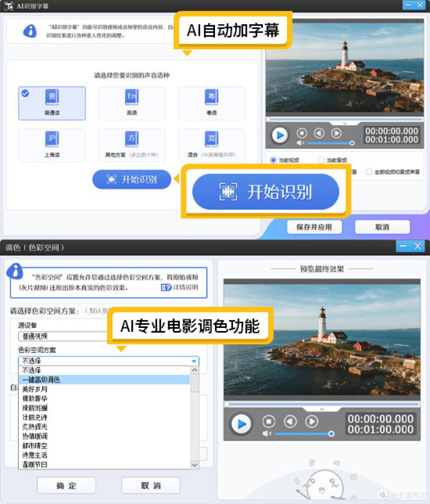The width and height of the screenshot is (430, 504).
Task: Close the AI识别字幕 window
Action: click(x=420, y=5)
